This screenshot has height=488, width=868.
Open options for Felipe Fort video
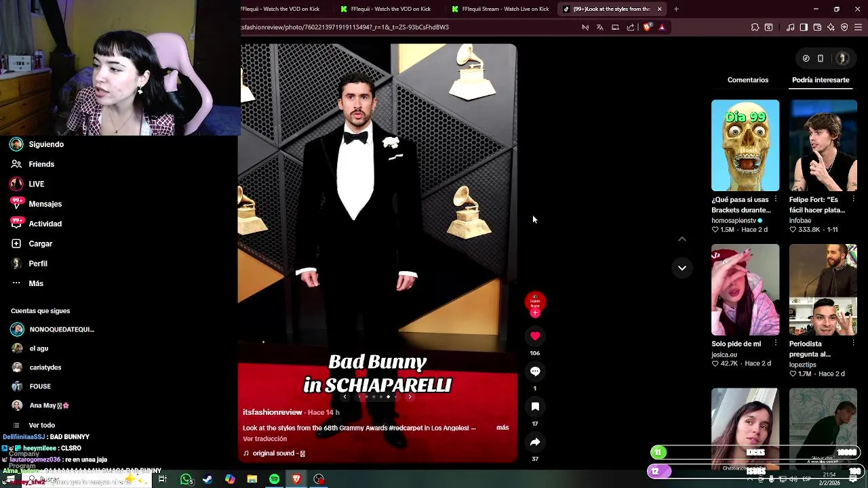[853, 199]
